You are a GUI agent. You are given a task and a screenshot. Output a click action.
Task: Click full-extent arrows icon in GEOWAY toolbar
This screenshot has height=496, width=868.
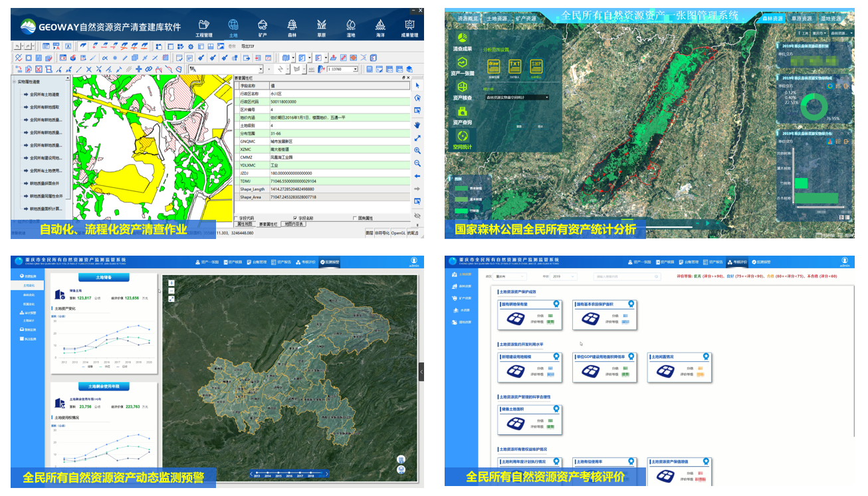click(417, 137)
